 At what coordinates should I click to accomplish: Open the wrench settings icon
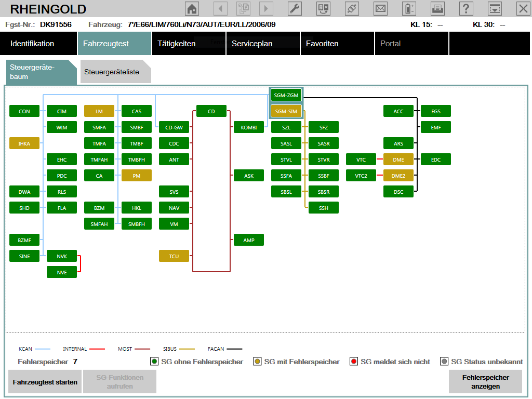click(295, 8)
